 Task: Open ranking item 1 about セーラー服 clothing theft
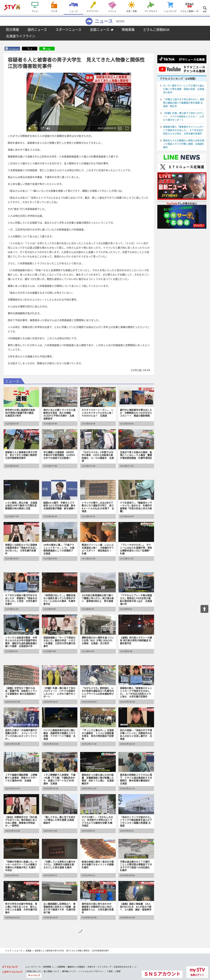click(183, 89)
